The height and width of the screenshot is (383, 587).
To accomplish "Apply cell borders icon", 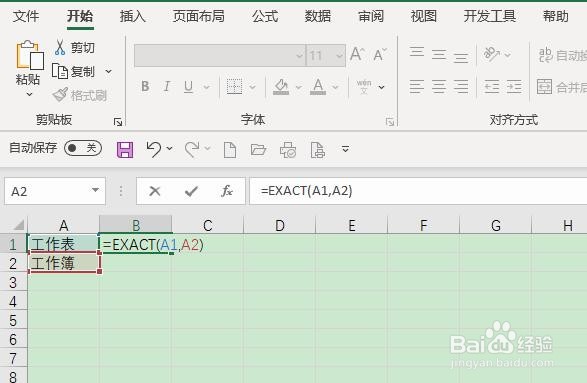I will tap(234, 86).
